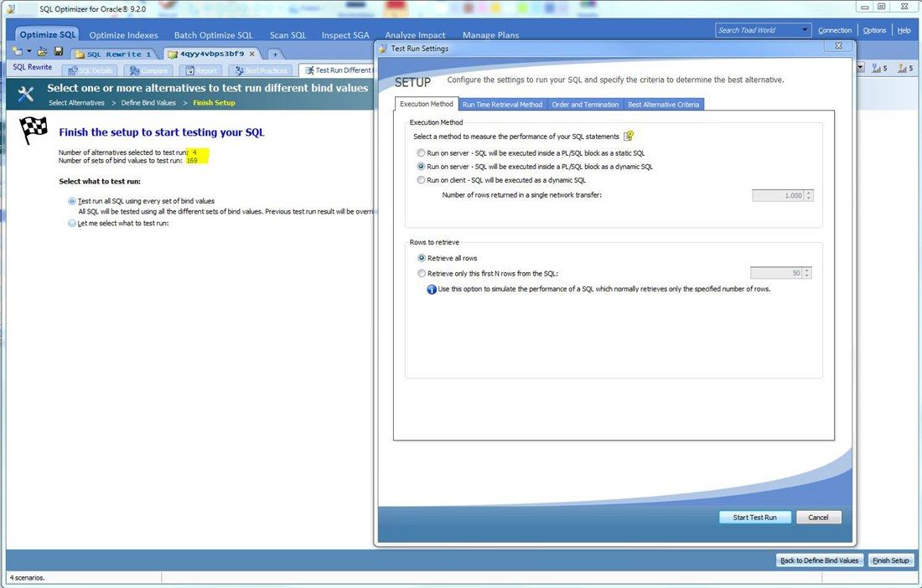The width and height of the screenshot is (922, 588).
Task: Open the SQL Details tab
Action: pos(90,70)
